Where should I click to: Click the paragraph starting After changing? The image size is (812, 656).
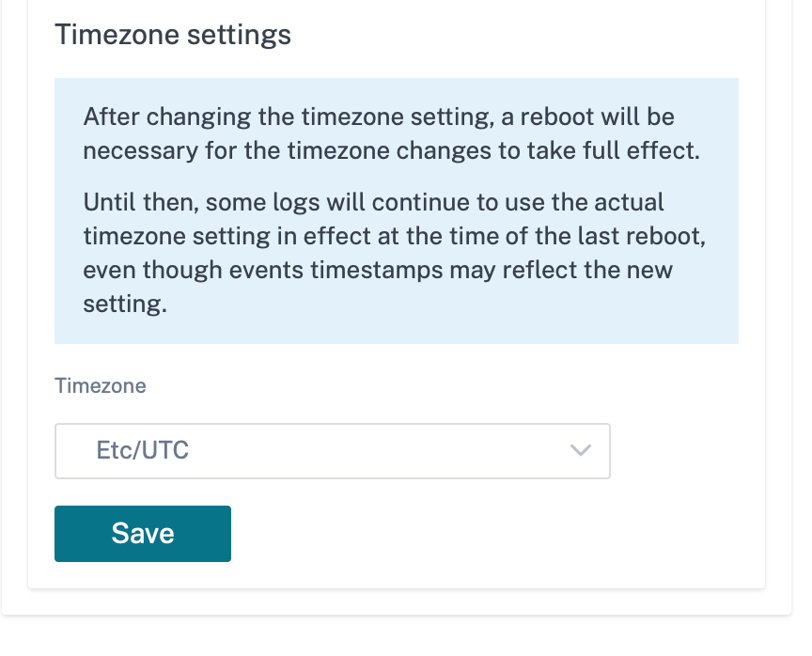[392, 133]
